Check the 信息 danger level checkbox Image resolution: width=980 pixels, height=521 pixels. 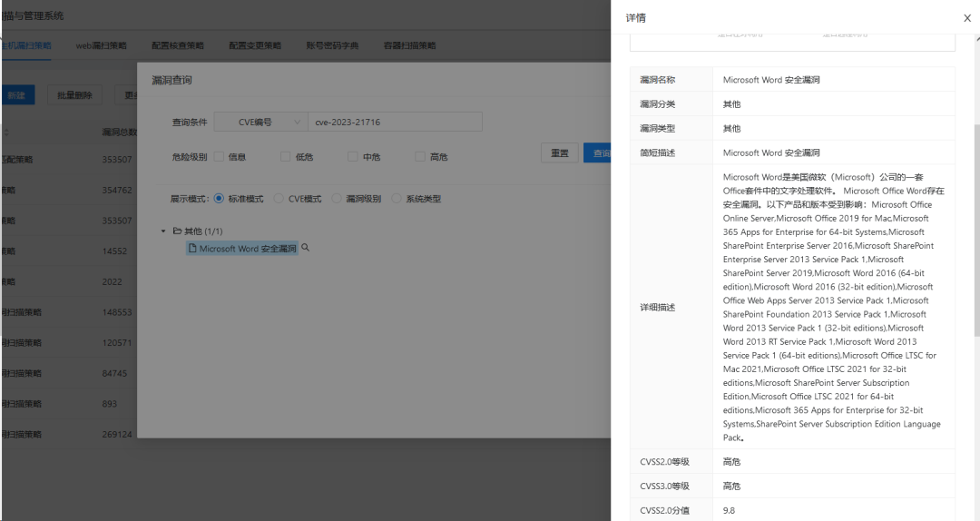pyautogui.click(x=219, y=156)
